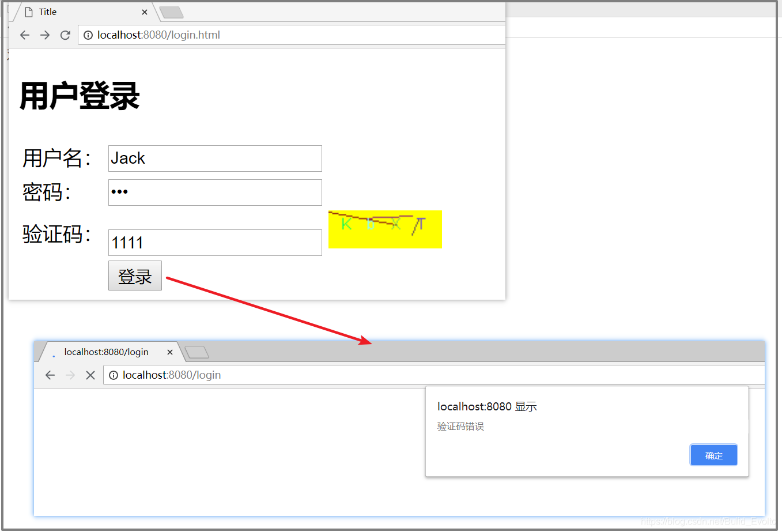This screenshot has width=782, height=532.
Task: Click the captcha field containing 1111
Action: coord(215,243)
